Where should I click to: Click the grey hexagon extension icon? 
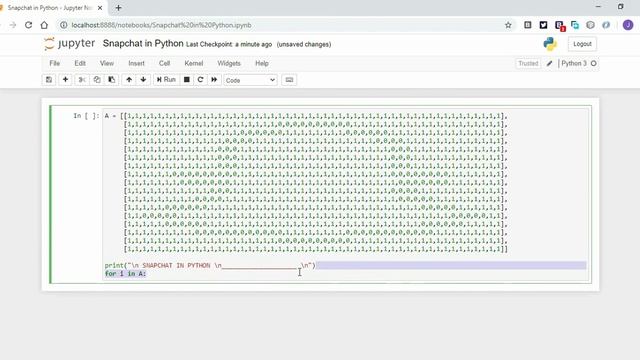590,25
